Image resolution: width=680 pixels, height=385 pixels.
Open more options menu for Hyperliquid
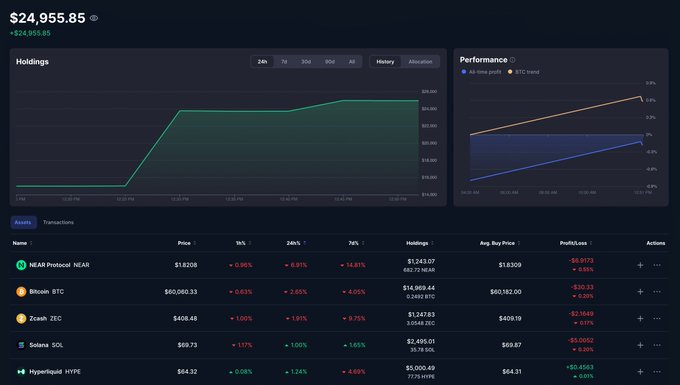click(x=657, y=372)
